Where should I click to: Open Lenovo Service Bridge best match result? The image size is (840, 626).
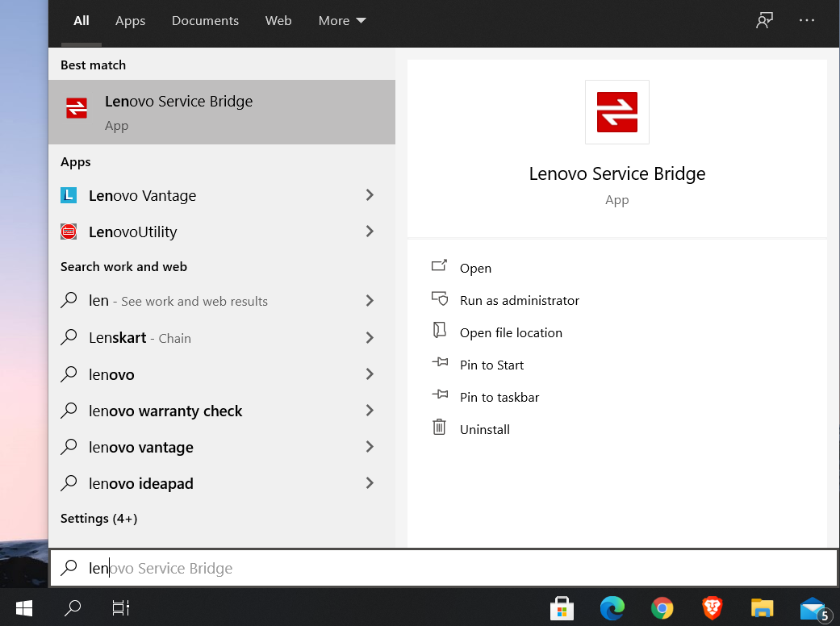pos(222,112)
